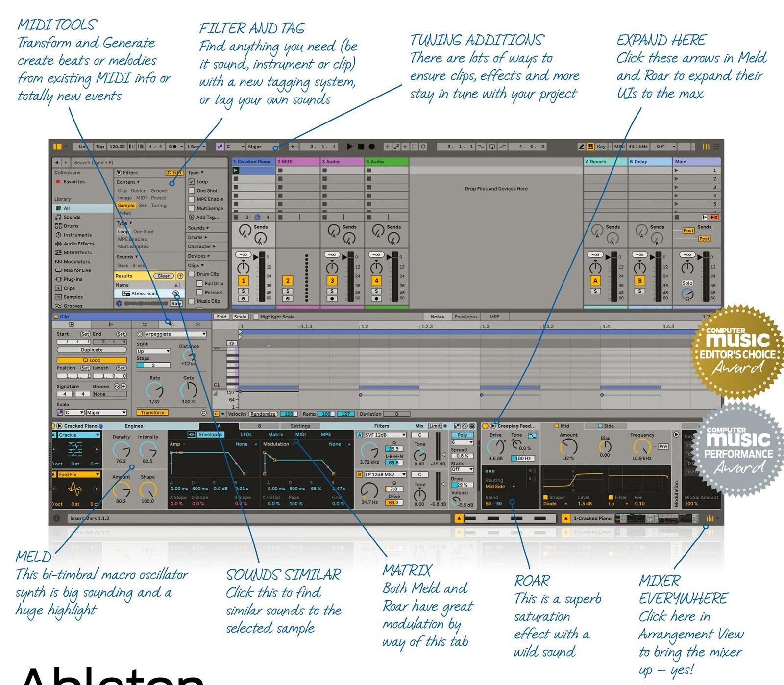
Task: Toggle the Highlight Scale checkbox
Action: pos(255,317)
